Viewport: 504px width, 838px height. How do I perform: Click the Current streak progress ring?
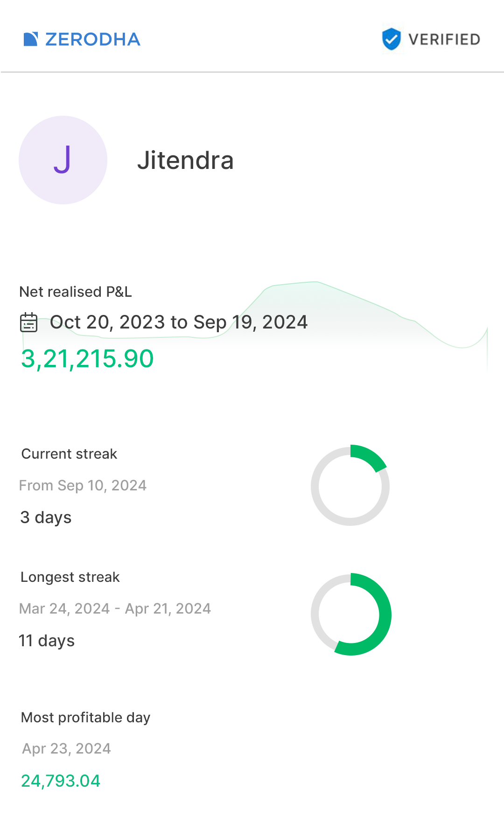pos(350,486)
